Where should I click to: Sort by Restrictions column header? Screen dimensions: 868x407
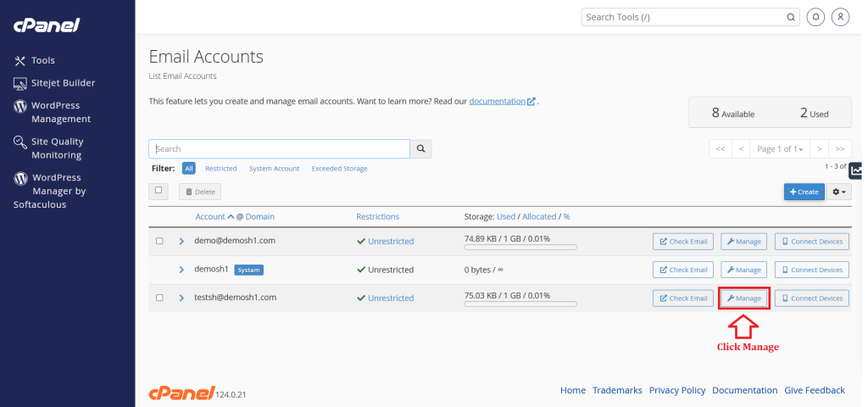point(377,216)
